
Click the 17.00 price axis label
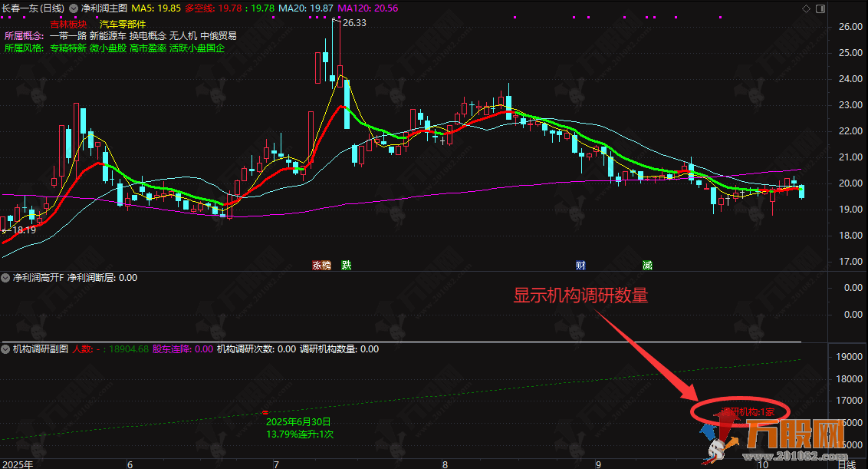(x=851, y=261)
